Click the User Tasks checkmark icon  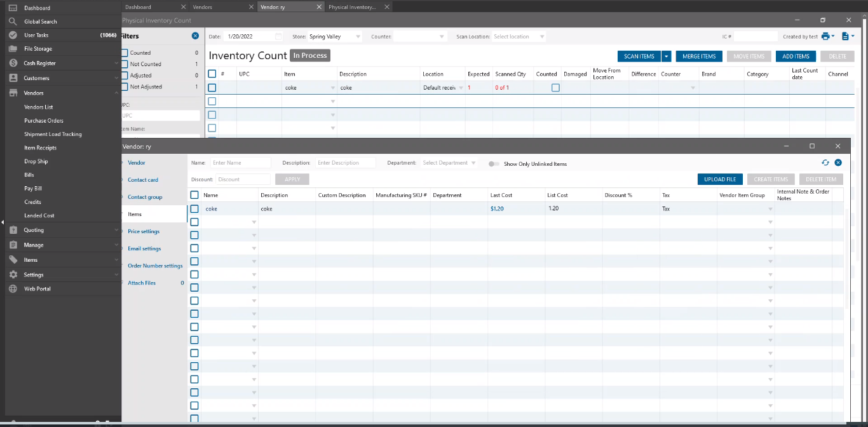tap(13, 35)
